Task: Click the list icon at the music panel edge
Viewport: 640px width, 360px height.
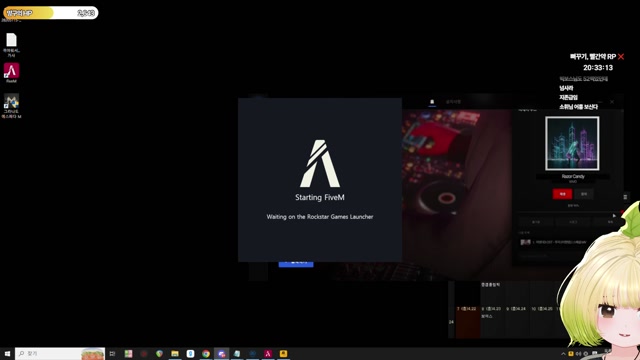Action: coord(625,197)
